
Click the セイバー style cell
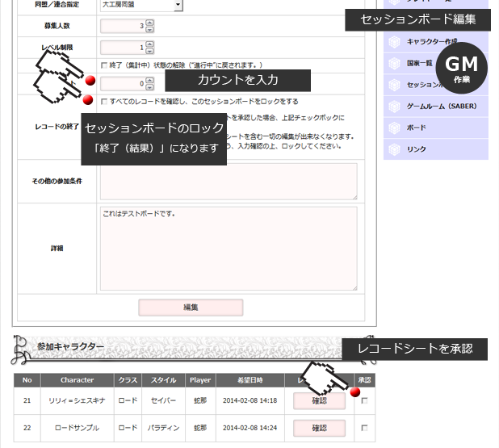[x=163, y=400]
